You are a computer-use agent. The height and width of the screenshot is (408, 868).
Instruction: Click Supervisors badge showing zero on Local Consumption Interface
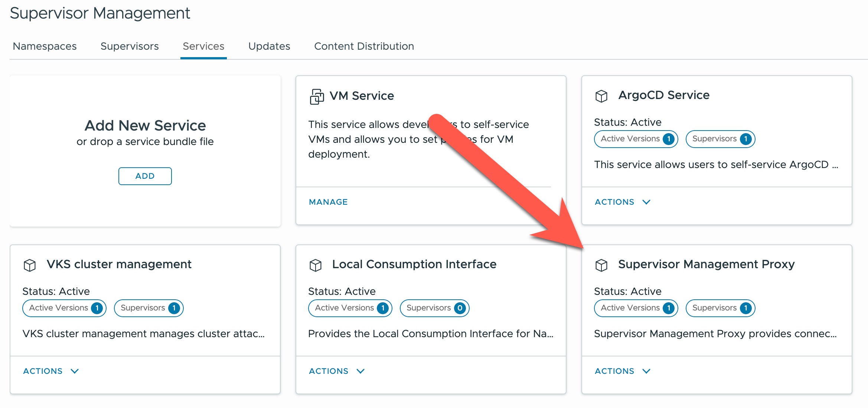point(434,308)
